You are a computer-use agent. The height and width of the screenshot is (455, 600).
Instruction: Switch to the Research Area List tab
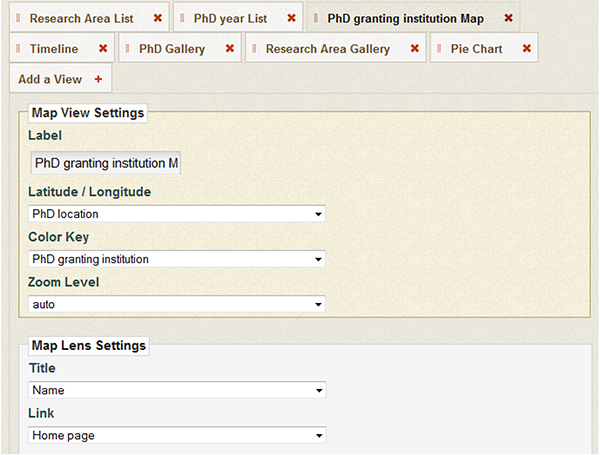click(81, 19)
